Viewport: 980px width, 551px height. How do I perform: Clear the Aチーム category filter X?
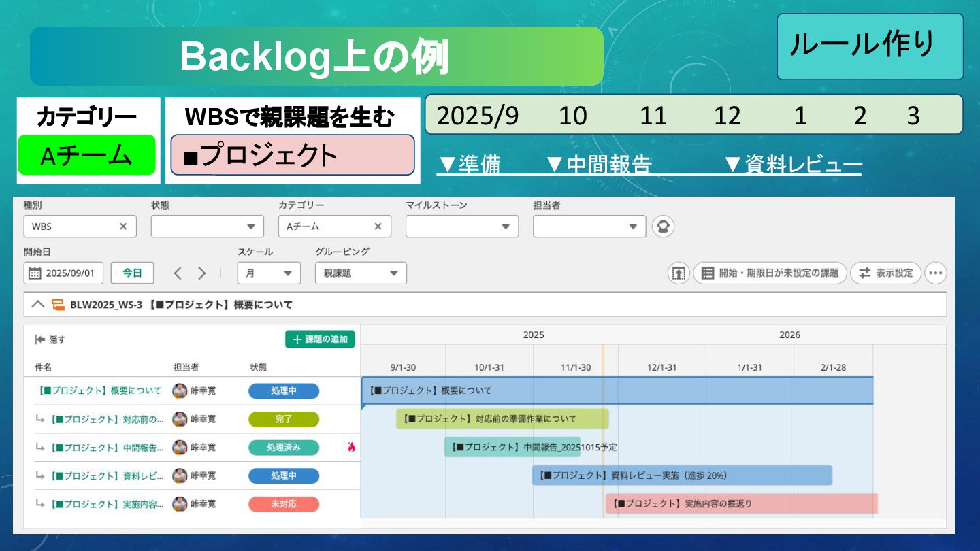(x=378, y=227)
